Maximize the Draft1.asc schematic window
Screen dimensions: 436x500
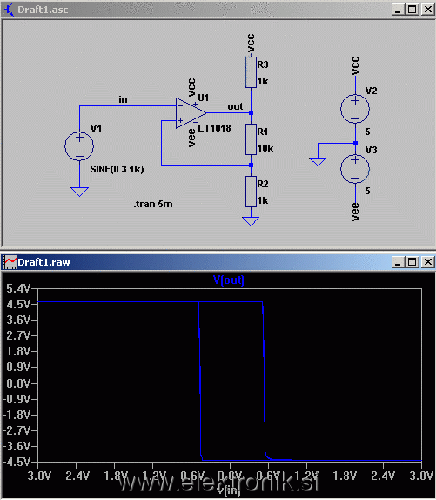click(412, 9)
